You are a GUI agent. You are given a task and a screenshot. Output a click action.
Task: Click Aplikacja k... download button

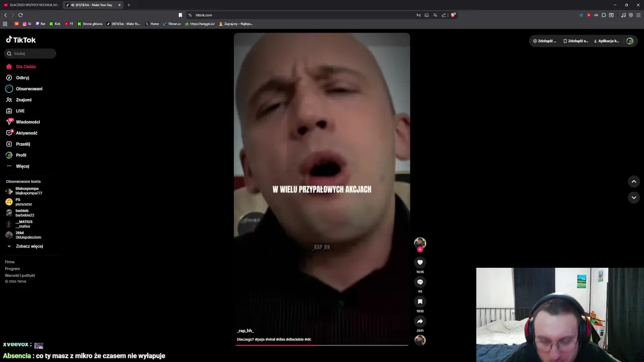tap(606, 41)
